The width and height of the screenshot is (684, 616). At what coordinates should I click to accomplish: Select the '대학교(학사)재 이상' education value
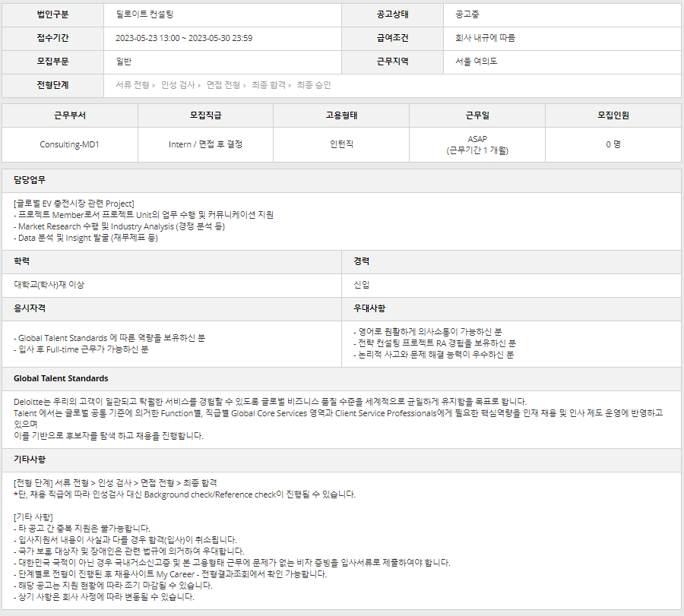click(x=49, y=285)
